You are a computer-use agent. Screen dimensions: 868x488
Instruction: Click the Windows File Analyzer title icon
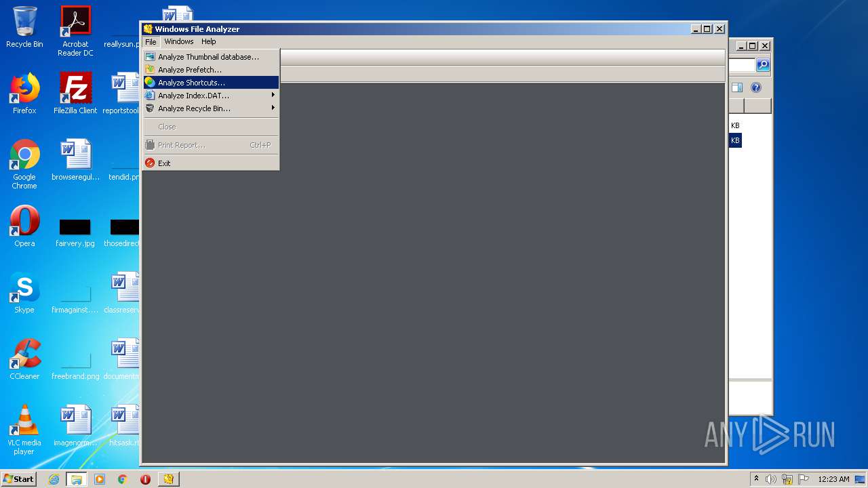click(148, 29)
